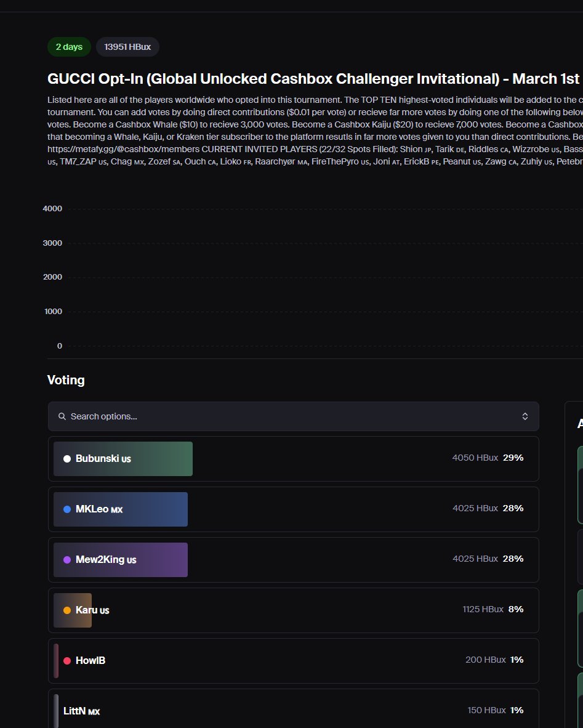Select the Karu voting option
This screenshot has height=728, width=583.
click(294, 610)
